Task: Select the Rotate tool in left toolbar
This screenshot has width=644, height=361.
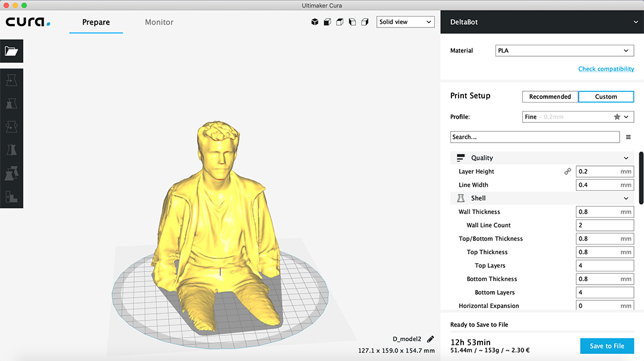Action: pyautogui.click(x=11, y=126)
